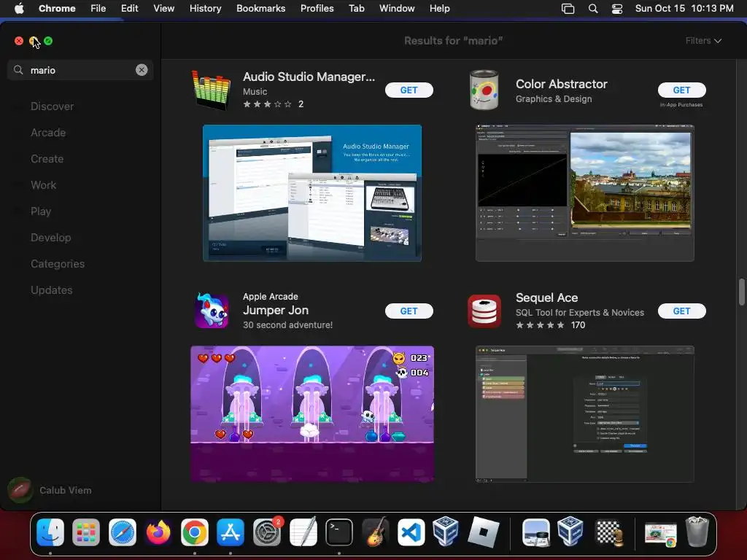Screen dimensions: 747x560
Task: Open Terminal from the Dock
Action: point(339,532)
